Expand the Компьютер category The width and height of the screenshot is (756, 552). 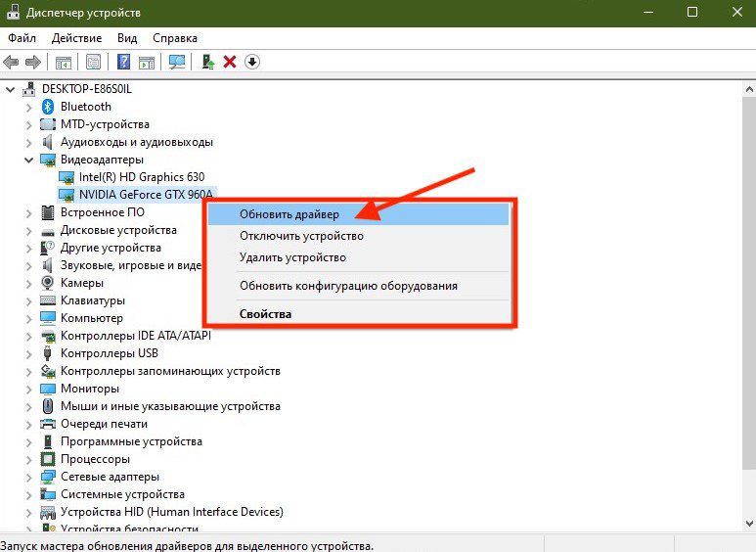pyautogui.click(x=29, y=318)
